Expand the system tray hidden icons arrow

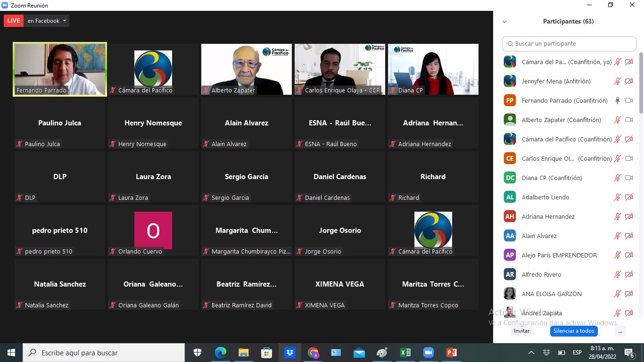pos(531,353)
